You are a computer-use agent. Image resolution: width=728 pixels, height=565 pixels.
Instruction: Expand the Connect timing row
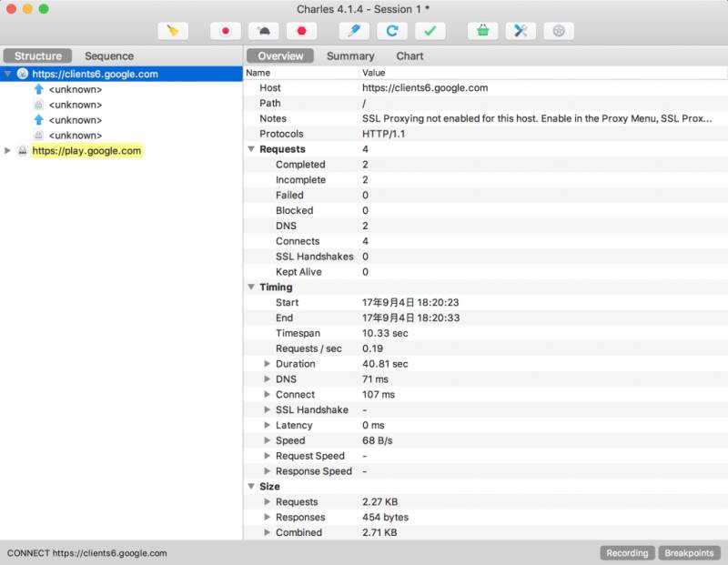[267, 394]
